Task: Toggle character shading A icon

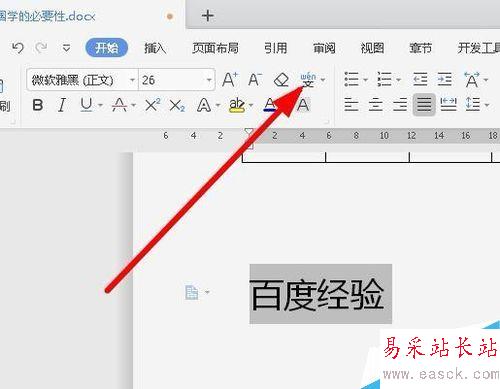Action: coord(303,105)
